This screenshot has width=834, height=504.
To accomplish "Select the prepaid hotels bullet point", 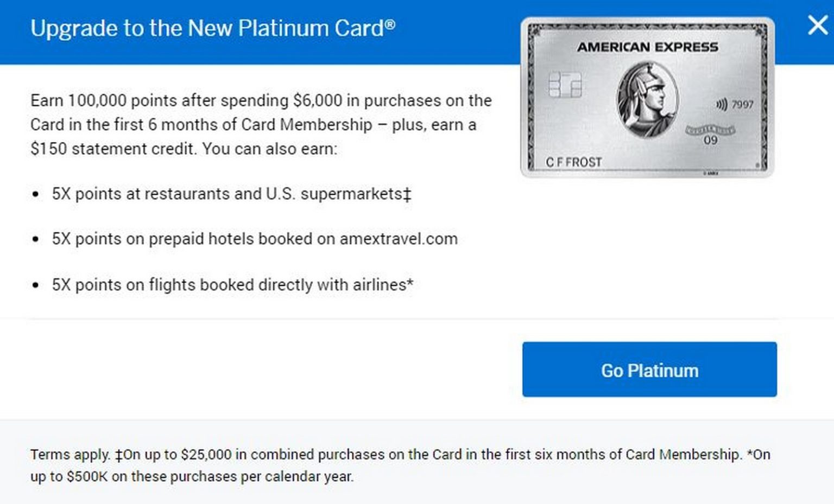I will (254, 239).
